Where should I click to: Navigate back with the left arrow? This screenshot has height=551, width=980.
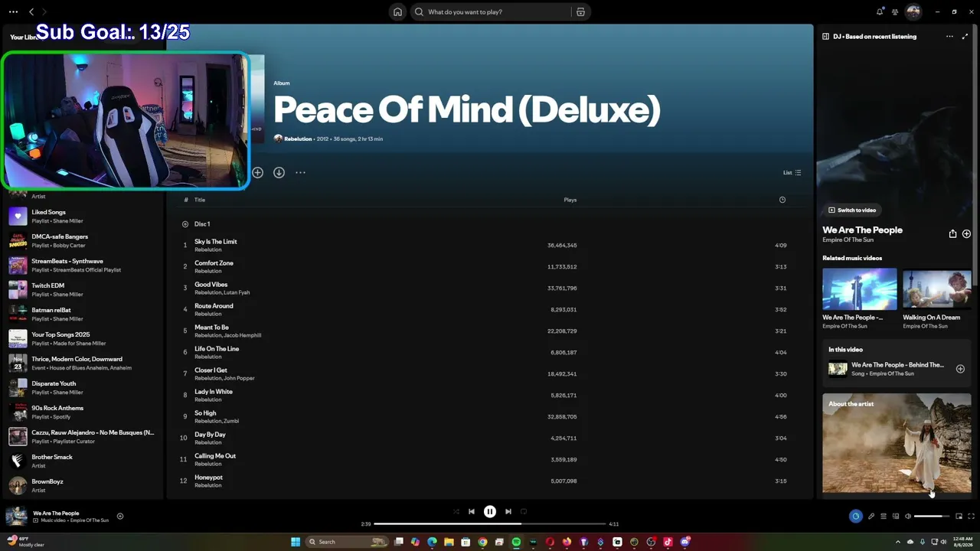pyautogui.click(x=31, y=12)
